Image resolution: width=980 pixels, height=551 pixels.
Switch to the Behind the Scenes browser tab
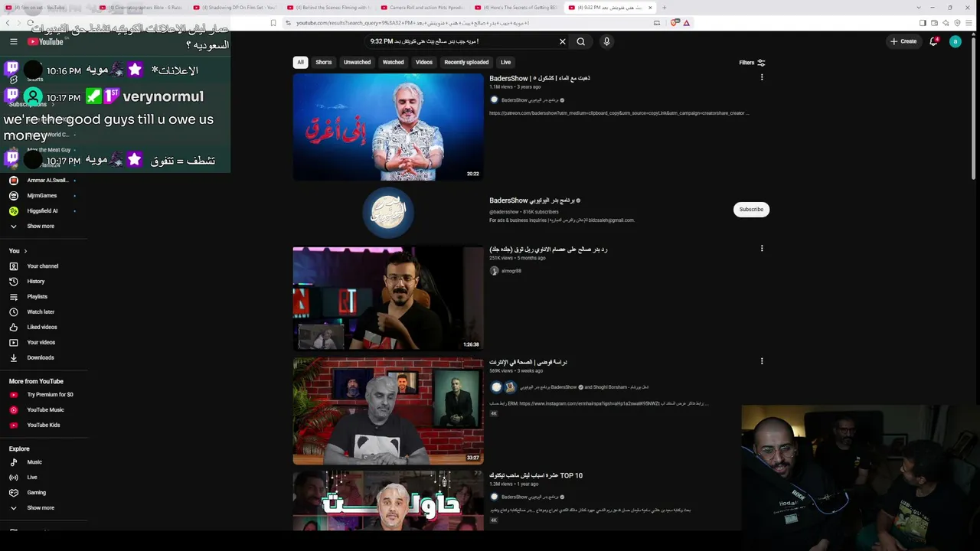(x=330, y=8)
